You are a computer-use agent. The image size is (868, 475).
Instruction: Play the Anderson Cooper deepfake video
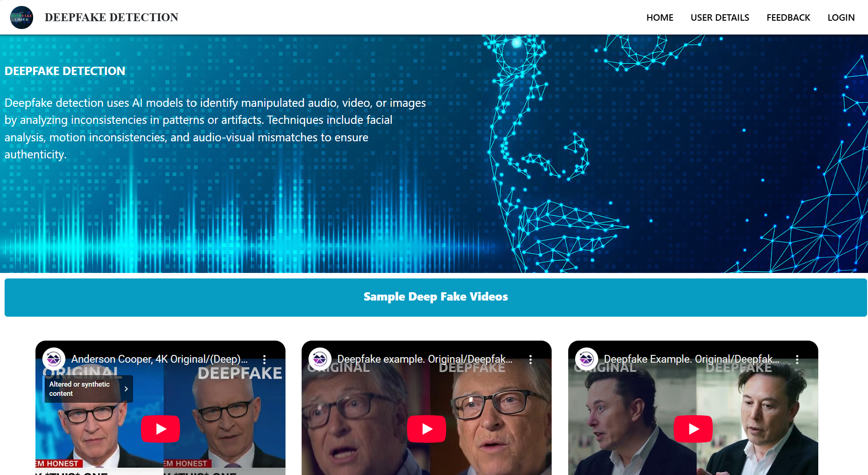point(160,429)
